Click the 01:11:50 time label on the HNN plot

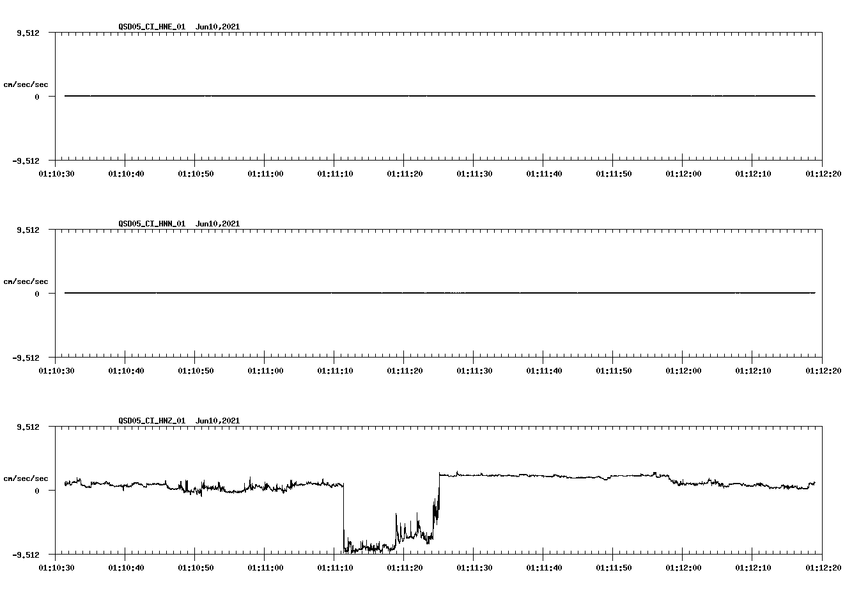(613, 371)
